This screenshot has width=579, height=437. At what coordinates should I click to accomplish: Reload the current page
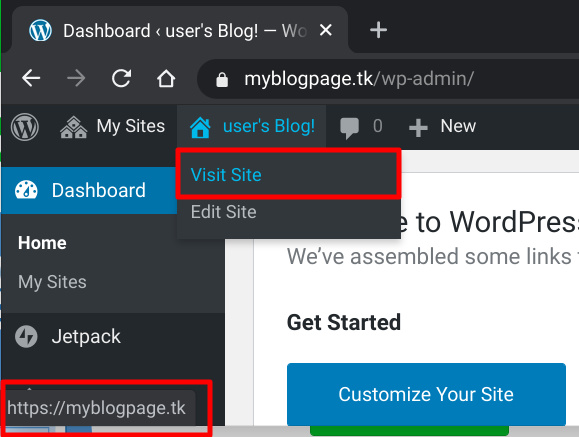(x=121, y=78)
